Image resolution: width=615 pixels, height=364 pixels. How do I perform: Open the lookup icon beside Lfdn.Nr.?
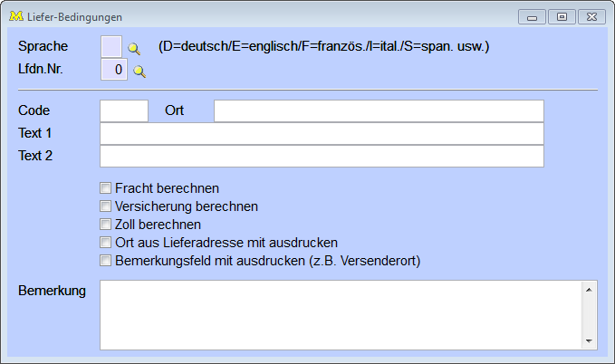(139, 71)
